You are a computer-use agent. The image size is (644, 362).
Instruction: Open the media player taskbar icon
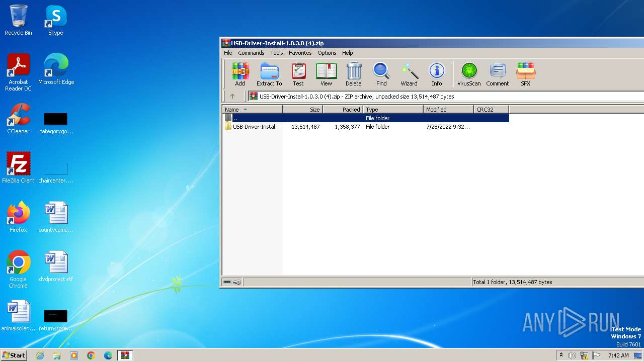click(74, 355)
